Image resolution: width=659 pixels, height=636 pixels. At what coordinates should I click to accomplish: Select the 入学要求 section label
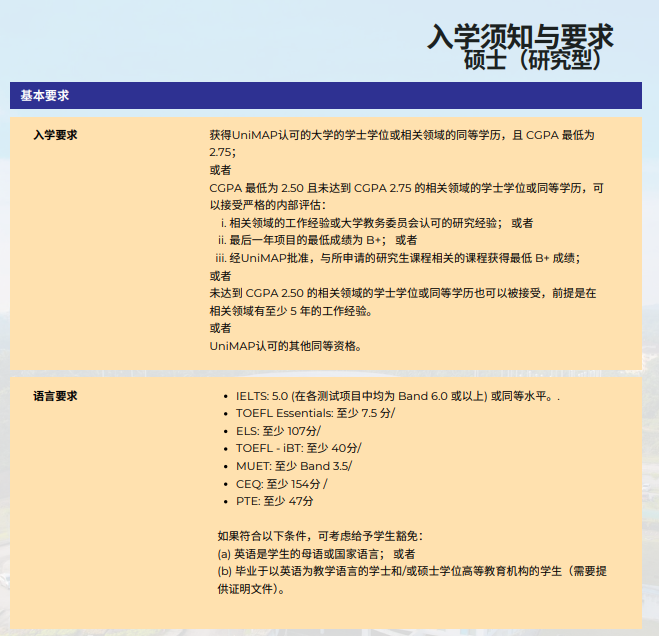coord(56,134)
